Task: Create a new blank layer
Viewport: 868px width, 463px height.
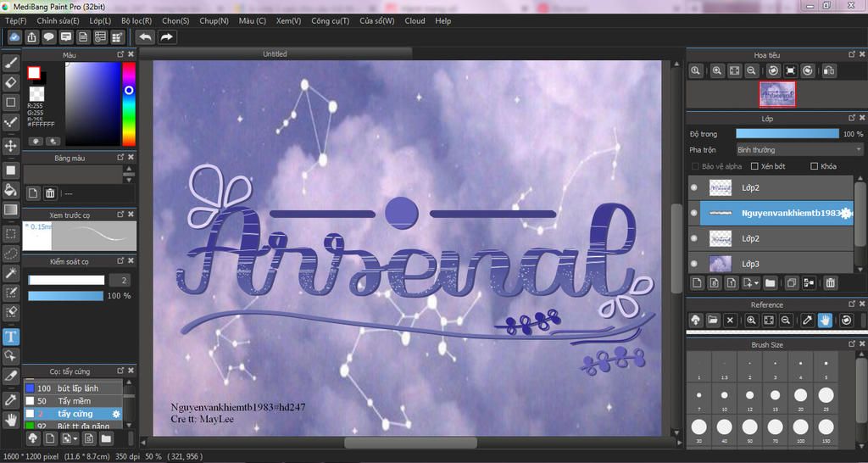Action: [698, 283]
